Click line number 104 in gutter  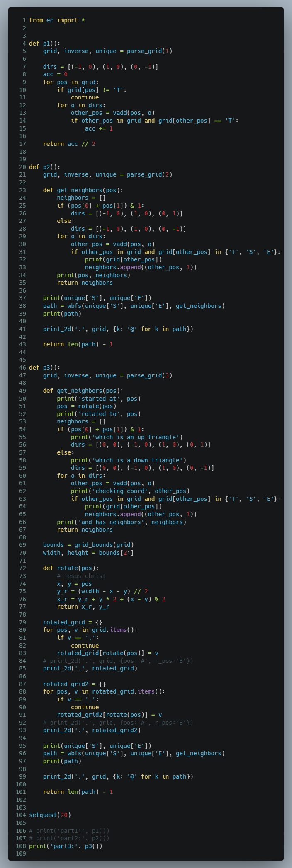point(21,815)
